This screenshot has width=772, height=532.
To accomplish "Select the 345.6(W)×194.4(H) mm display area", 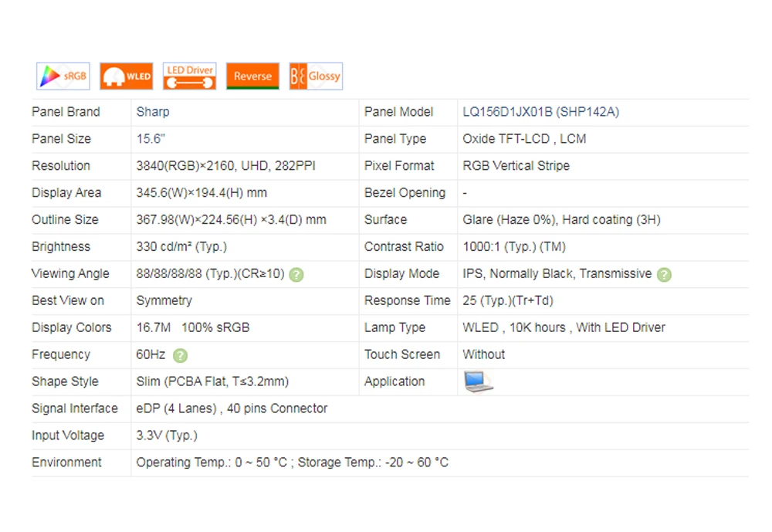I will click(201, 193).
